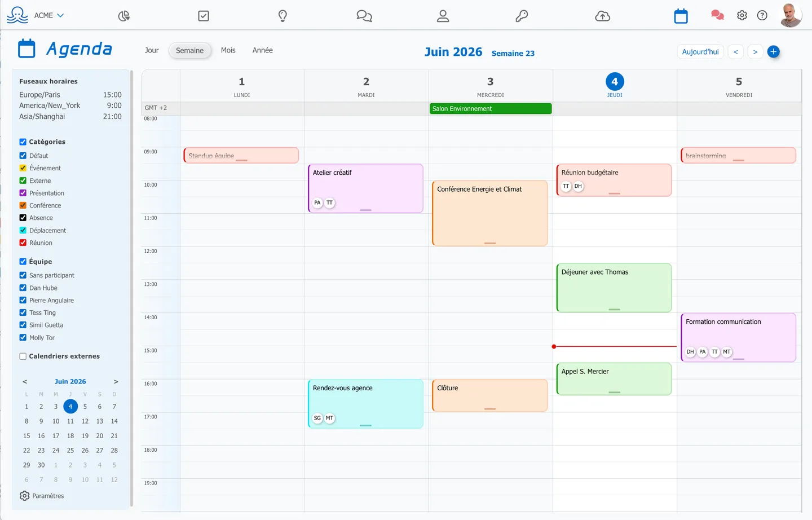Click the Jeudi 4 day header
The width and height of the screenshot is (812, 520).
(615, 86)
